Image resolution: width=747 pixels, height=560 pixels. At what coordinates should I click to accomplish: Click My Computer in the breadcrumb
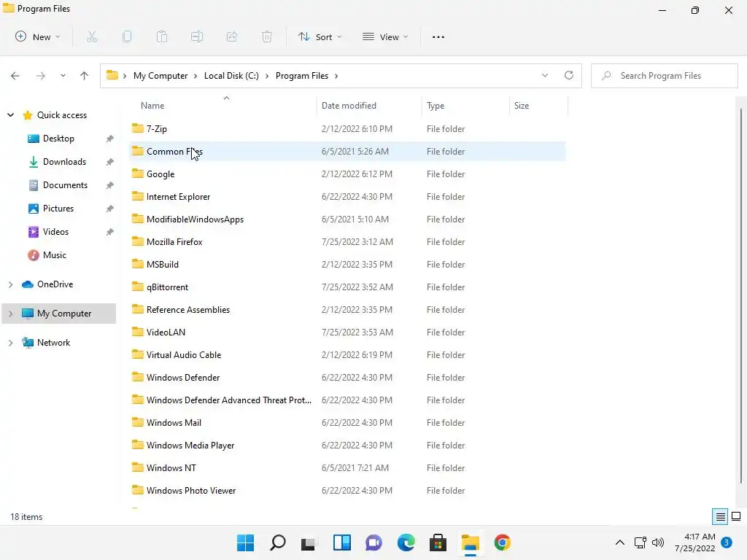[x=160, y=76]
